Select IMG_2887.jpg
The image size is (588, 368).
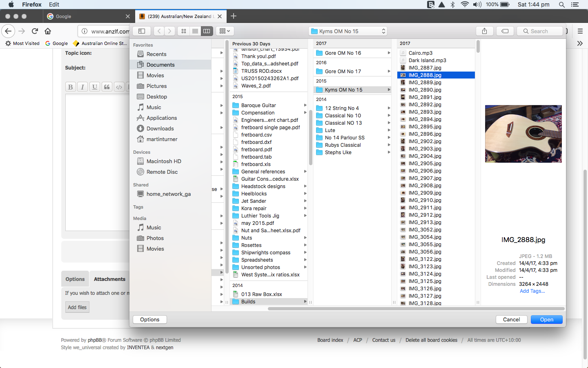point(436,67)
